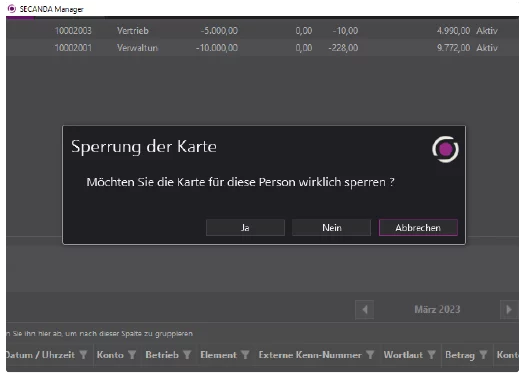Open filter for Konto column
The image size is (524, 373).
pyautogui.click(x=132, y=355)
